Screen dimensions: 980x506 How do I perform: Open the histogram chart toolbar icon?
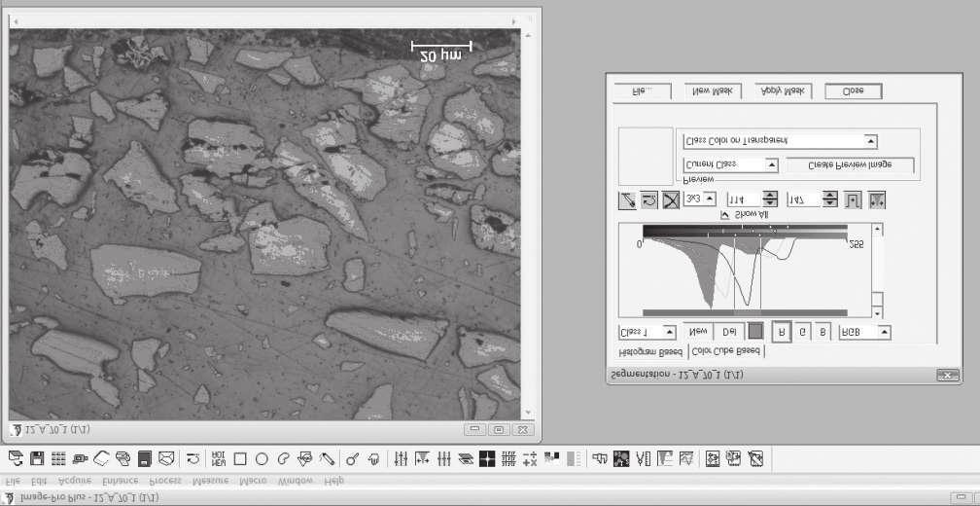click(664, 459)
